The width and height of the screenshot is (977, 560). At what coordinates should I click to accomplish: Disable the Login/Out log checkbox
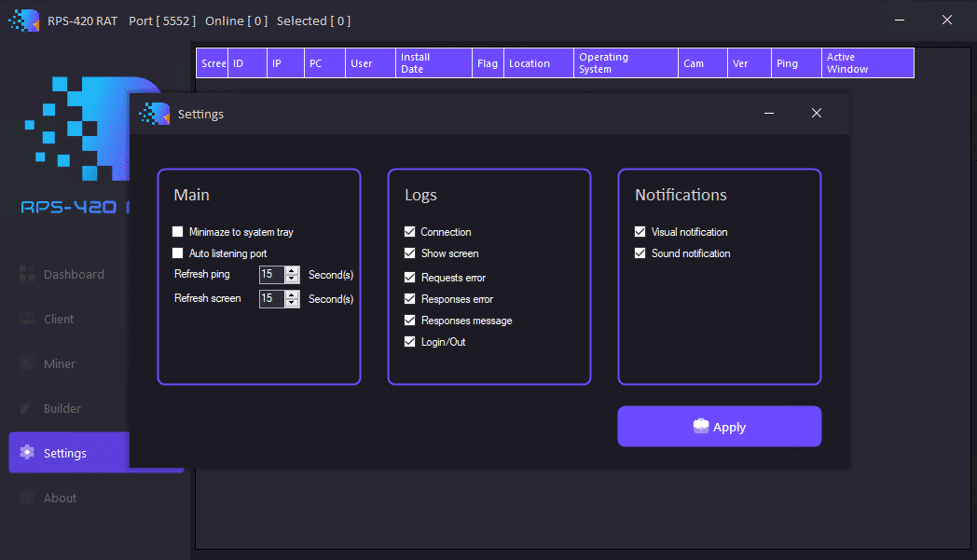[x=410, y=342]
